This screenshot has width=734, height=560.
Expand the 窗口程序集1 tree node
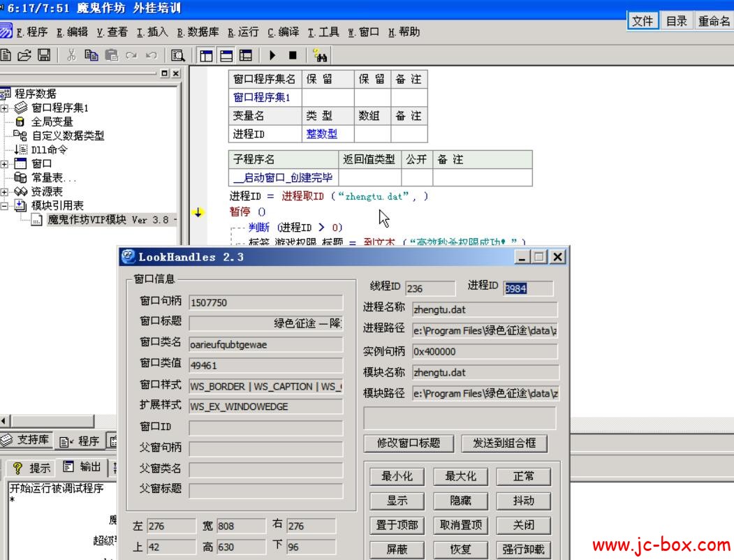click(5, 108)
